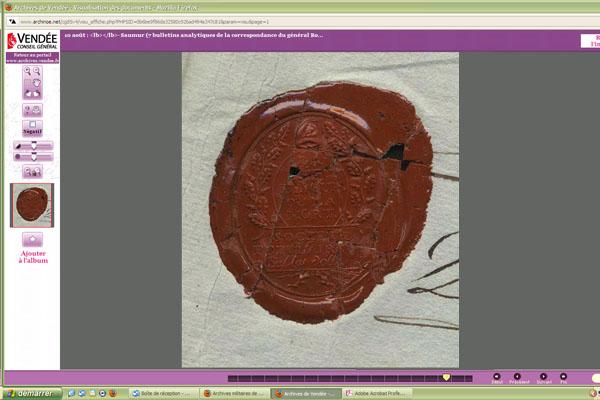Rotate the image right
This screenshot has height=400, width=600.
(x=37, y=93)
